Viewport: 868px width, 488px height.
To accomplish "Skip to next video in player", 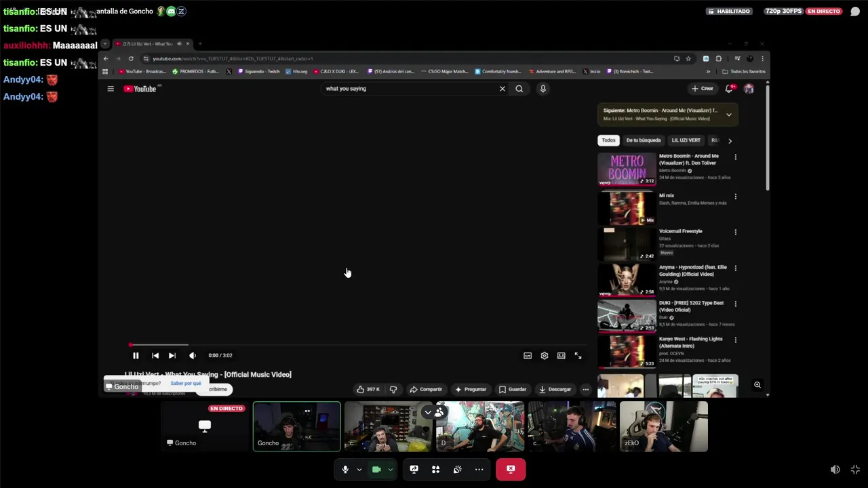I will pyautogui.click(x=172, y=355).
